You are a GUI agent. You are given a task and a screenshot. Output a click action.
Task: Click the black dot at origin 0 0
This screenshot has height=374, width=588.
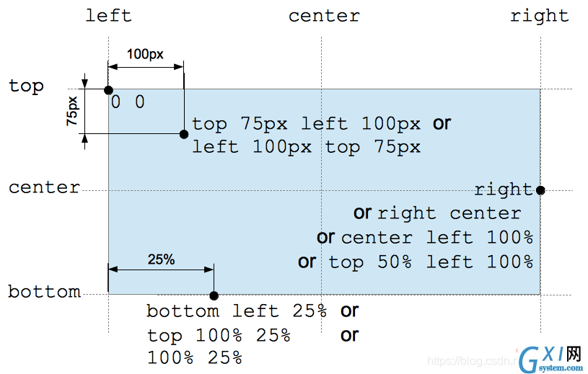pyautogui.click(x=108, y=90)
